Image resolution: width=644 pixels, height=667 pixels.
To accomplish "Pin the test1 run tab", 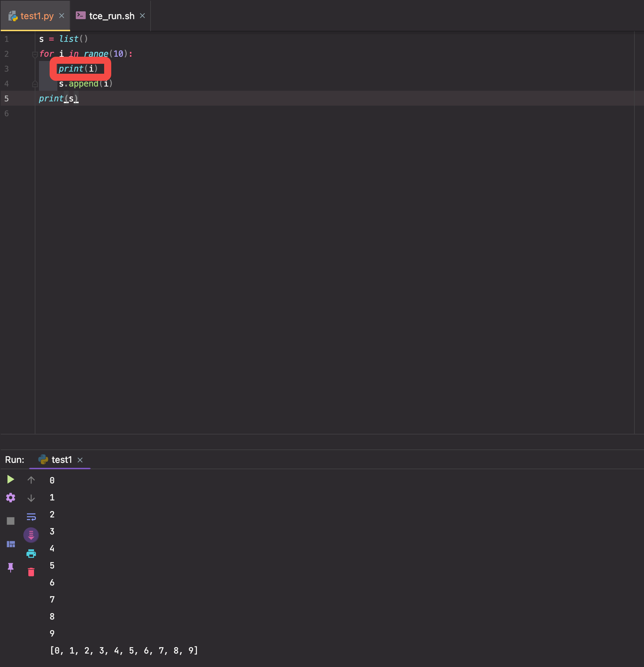I will tap(11, 567).
